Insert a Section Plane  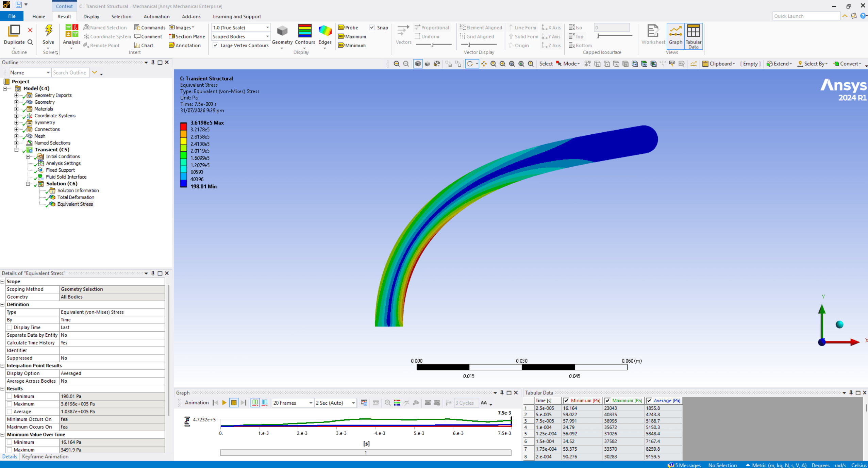[187, 36]
